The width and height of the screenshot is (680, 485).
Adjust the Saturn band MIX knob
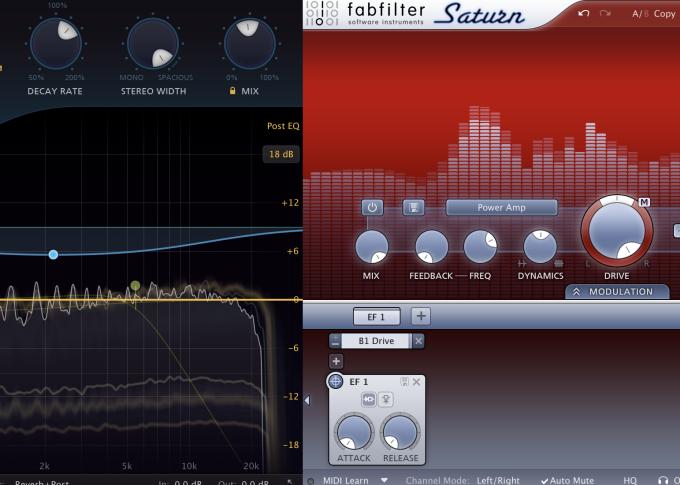pyautogui.click(x=372, y=247)
